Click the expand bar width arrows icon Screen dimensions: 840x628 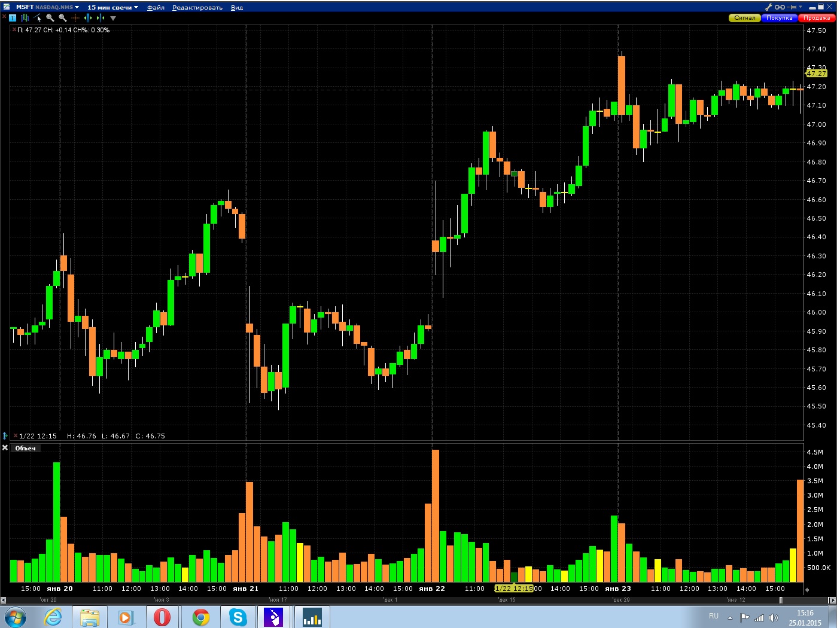click(88, 18)
